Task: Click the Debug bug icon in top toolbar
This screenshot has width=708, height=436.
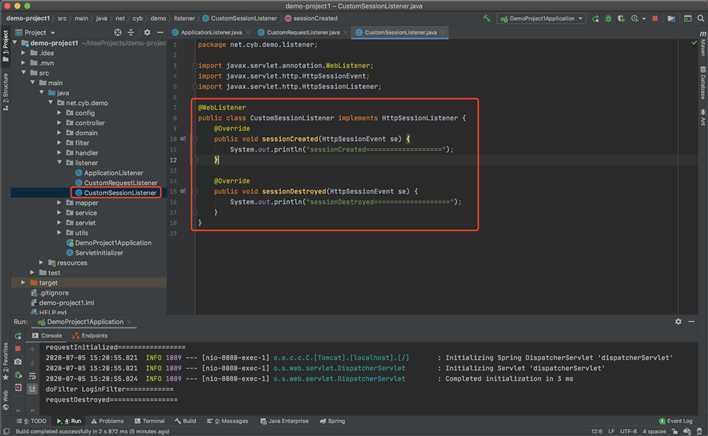Action: tap(608, 19)
